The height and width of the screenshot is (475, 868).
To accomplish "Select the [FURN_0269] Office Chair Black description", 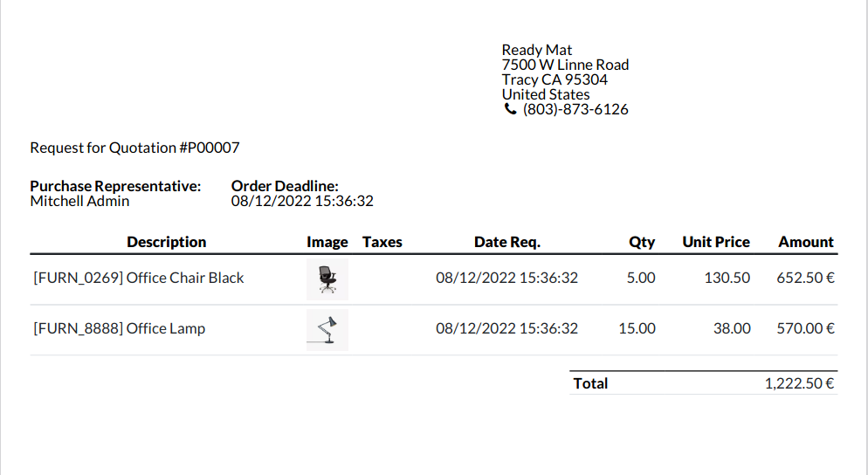I will (x=138, y=278).
